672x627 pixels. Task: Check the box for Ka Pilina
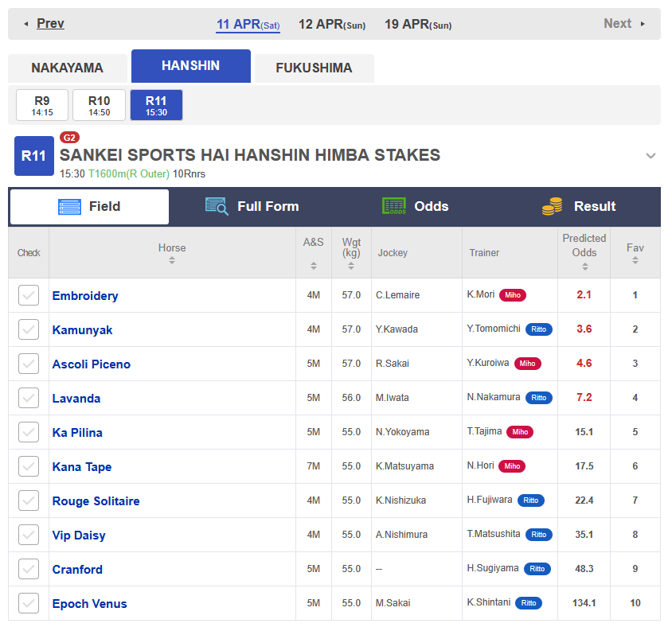(29, 432)
